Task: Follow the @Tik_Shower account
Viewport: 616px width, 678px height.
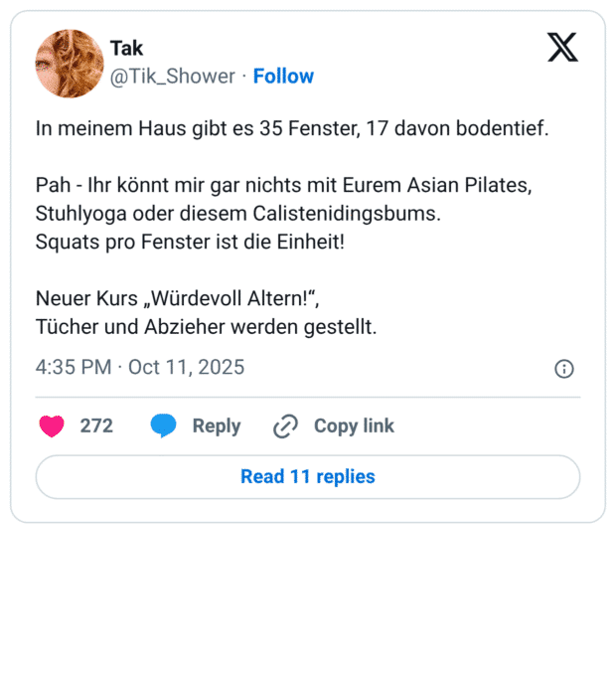Action: click(283, 77)
